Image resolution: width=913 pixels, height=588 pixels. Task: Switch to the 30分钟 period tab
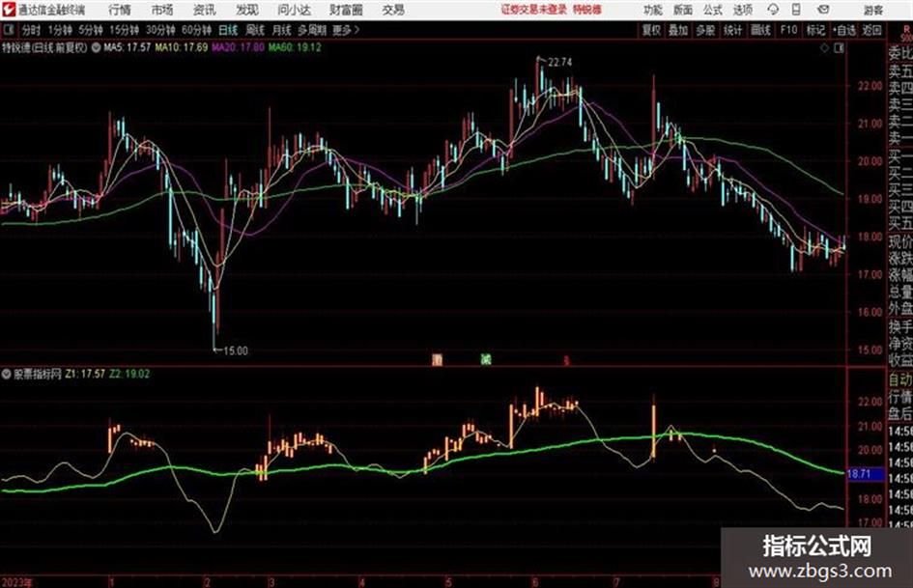click(160, 30)
